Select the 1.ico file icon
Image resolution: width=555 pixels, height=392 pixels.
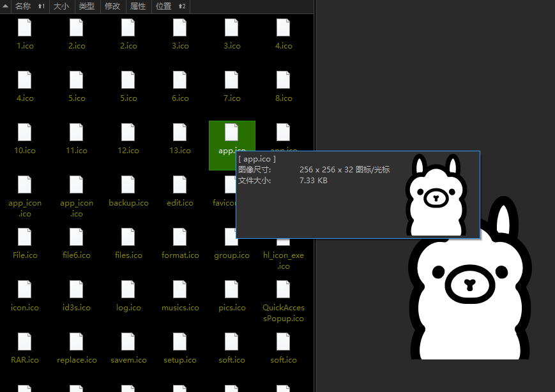click(24, 28)
